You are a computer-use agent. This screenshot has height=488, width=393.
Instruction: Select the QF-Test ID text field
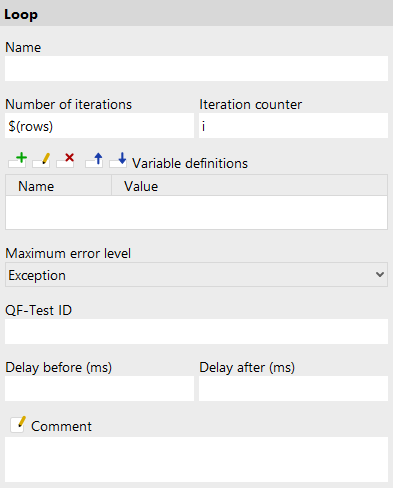pyautogui.click(x=196, y=332)
